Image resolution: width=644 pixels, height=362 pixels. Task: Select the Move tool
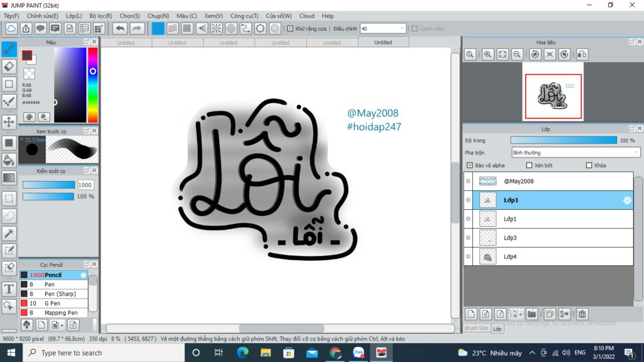pyautogui.click(x=9, y=122)
